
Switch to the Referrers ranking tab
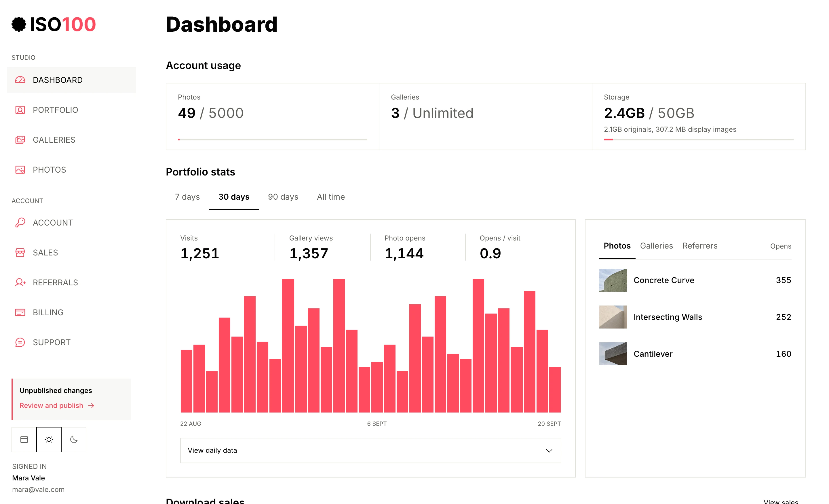coord(700,246)
